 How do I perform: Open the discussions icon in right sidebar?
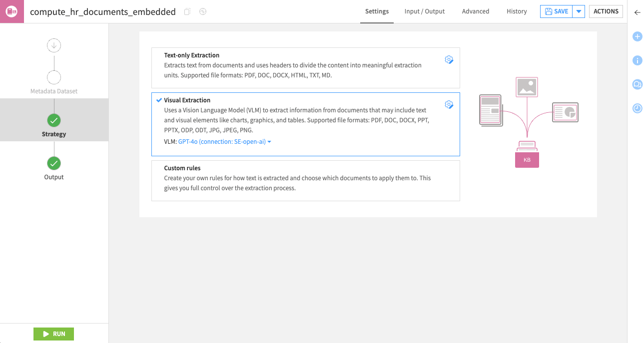click(x=637, y=84)
